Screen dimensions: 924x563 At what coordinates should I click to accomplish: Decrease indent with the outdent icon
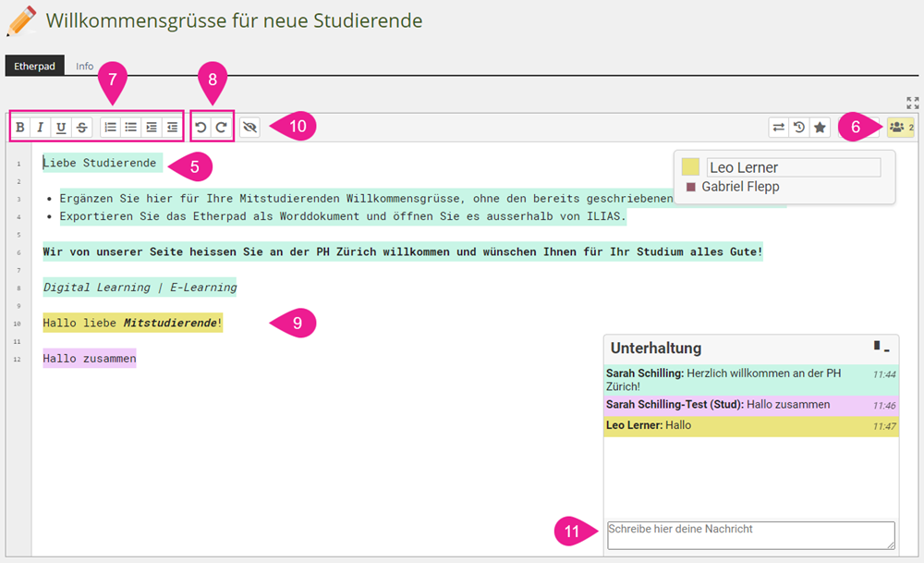click(x=172, y=128)
